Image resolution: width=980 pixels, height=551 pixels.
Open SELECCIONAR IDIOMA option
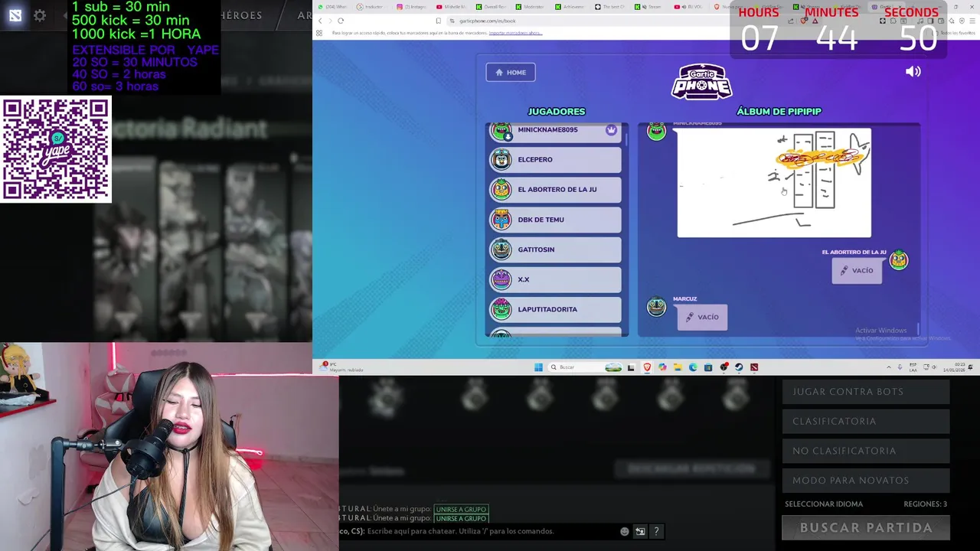pyautogui.click(x=824, y=504)
